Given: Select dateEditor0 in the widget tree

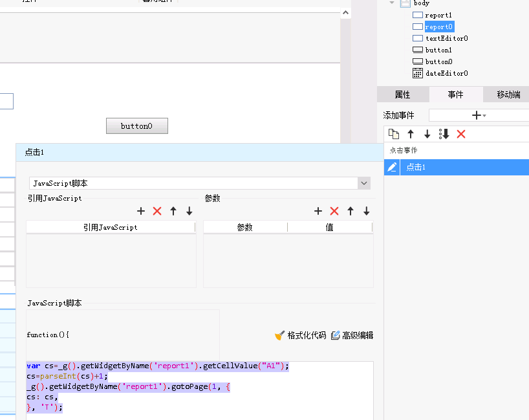Looking at the screenshot, I should click(446, 73).
